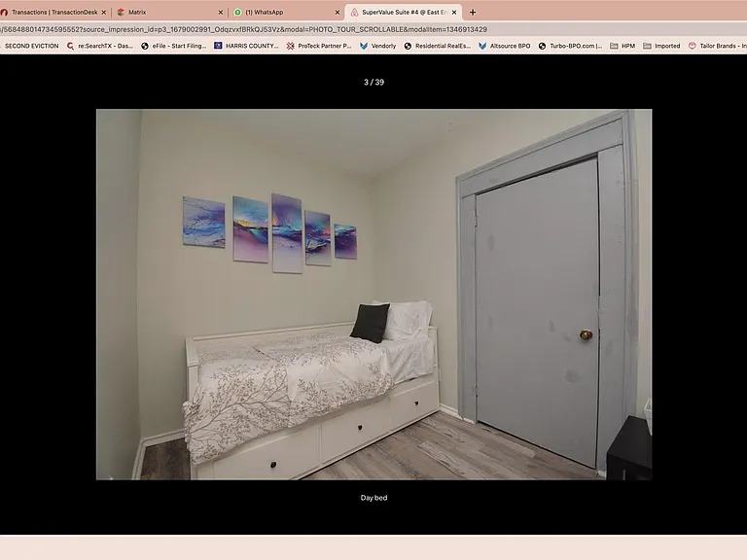Viewport: 747px width, 560px height.
Task: Click the Harris County favicon
Action: pos(218,46)
